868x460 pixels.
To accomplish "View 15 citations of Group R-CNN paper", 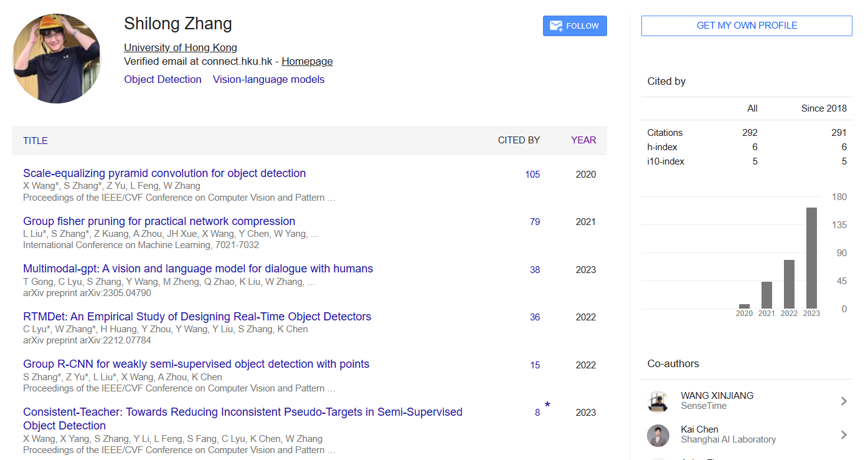I will tap(535, 365).
